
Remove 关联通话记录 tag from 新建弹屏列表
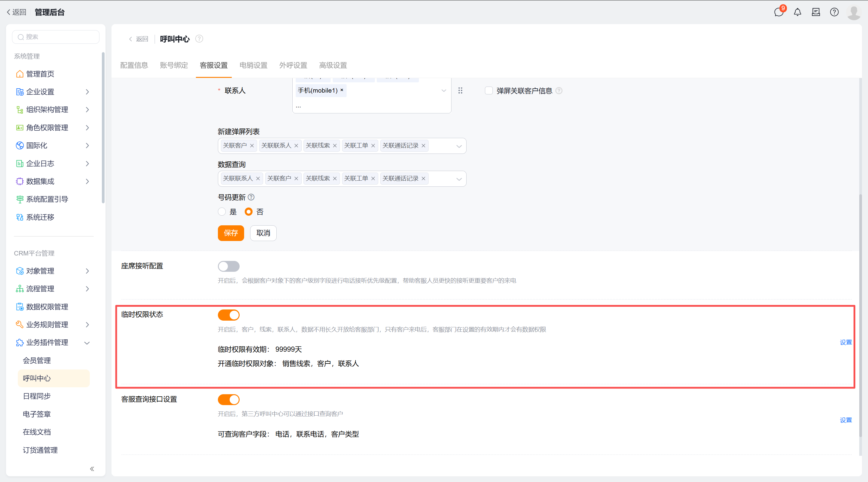point(423,146)
